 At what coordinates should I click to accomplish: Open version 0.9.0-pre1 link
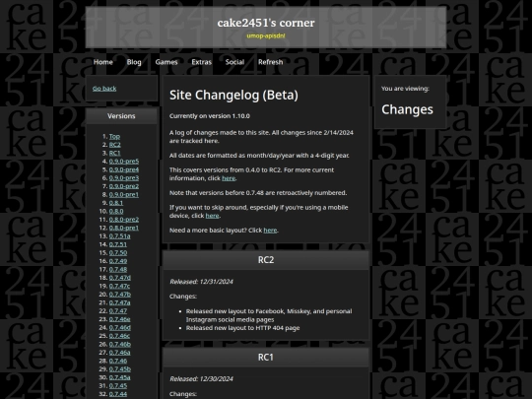point(124,195)
